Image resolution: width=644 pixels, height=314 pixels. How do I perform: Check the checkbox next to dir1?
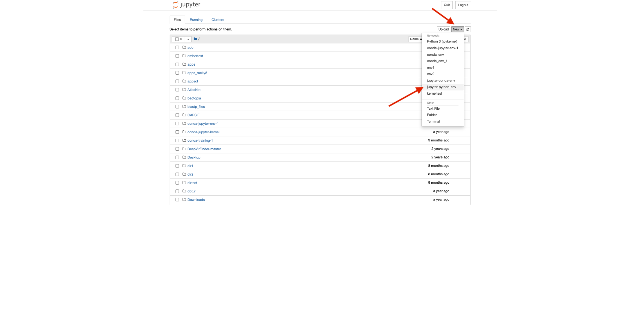(x=177, y=166)
